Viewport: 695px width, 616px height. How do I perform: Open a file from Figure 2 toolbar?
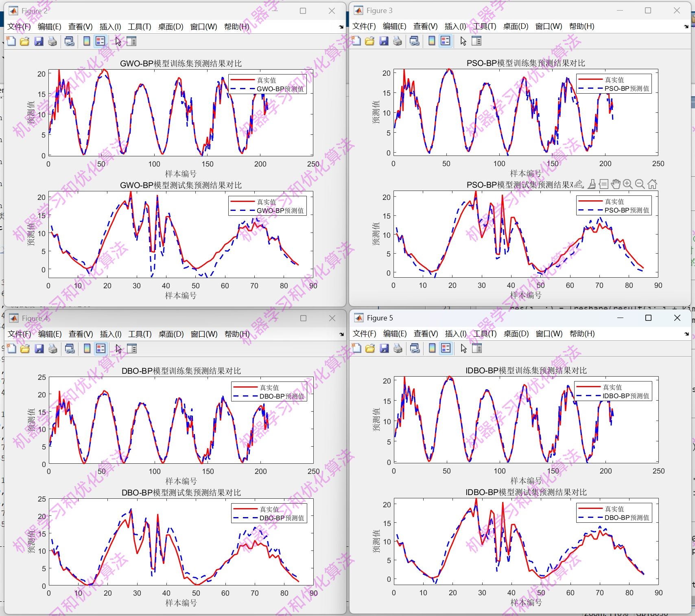tap(25, 41)
